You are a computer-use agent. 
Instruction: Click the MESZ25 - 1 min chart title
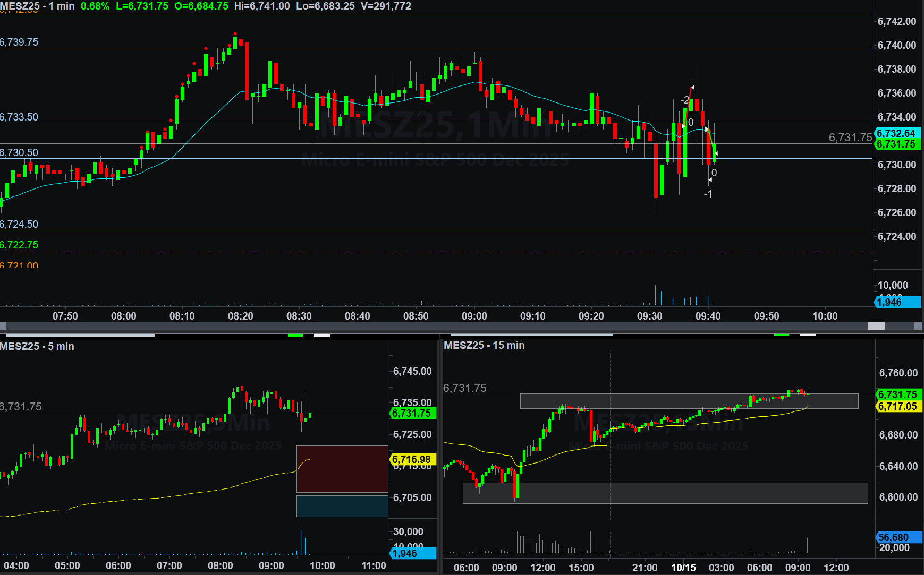pos(37,6)
